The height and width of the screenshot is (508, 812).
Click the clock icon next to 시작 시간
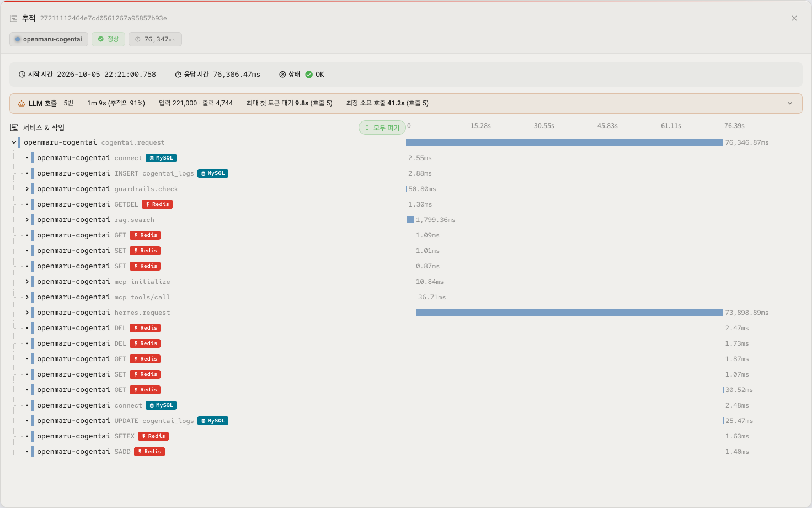22,75
